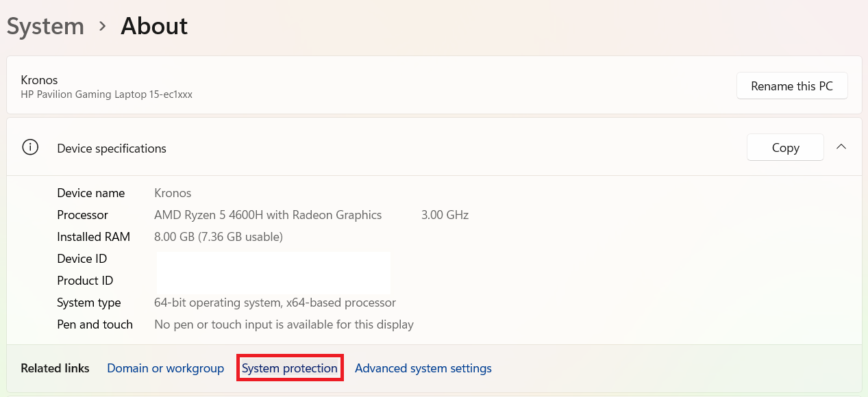The width and height of the screenshot is (868, 397).
Task: Collapse the Device specifications section
Action: pyautogui.click(x=841, y=147)
